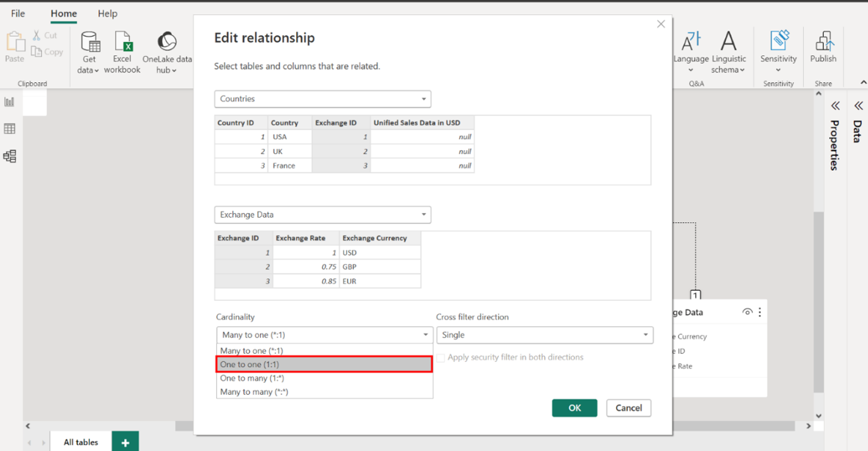The image size is (868, 451).
Task: Select One to one (1:1) cardinality
Action: [324, 364]
